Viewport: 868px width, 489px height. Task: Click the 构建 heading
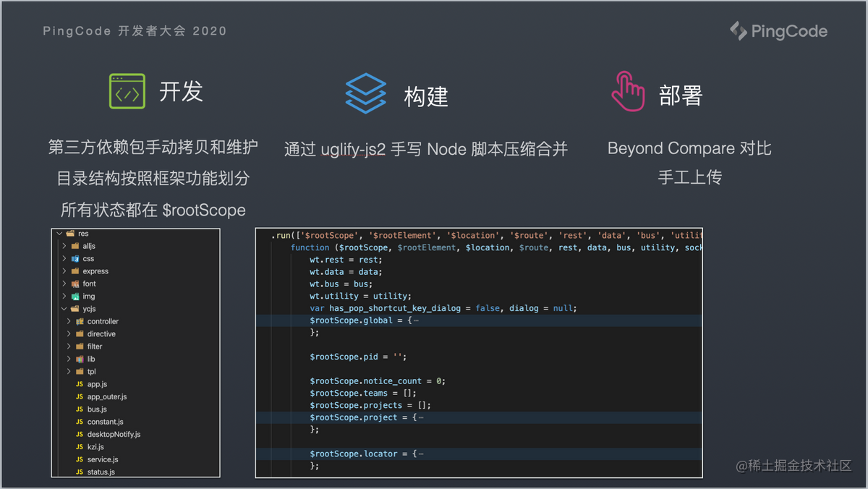click(426, 96)
